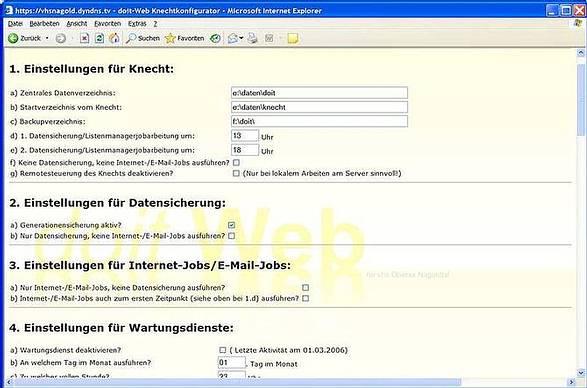Viewport: 587px width, 388px height.
Task: Click the Zentrales Datenverzeichnis input field
Action: pos(319,93)
